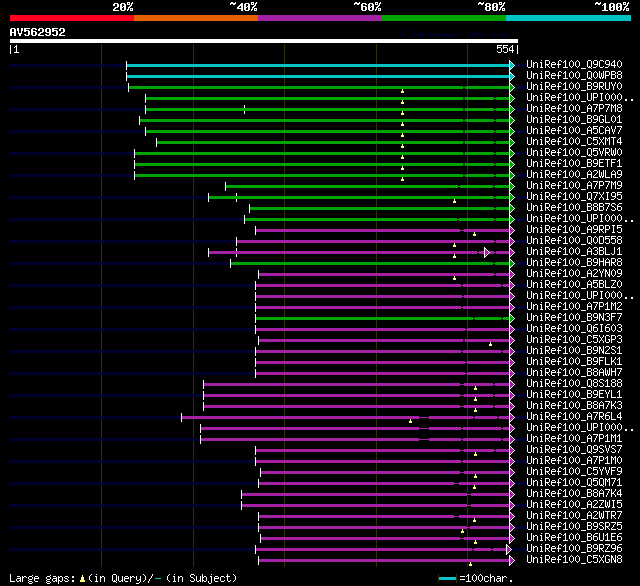Open the UniRef100_A7P7M9 entry

coord(574,186)
